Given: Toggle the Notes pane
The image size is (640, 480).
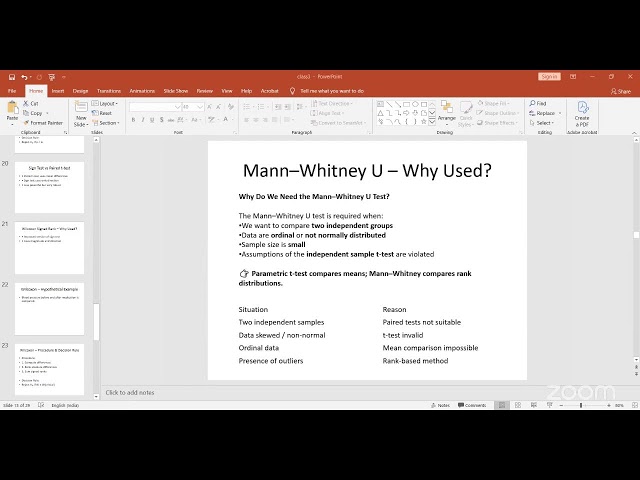Looking at the screenshot, I should click(440, 405).
